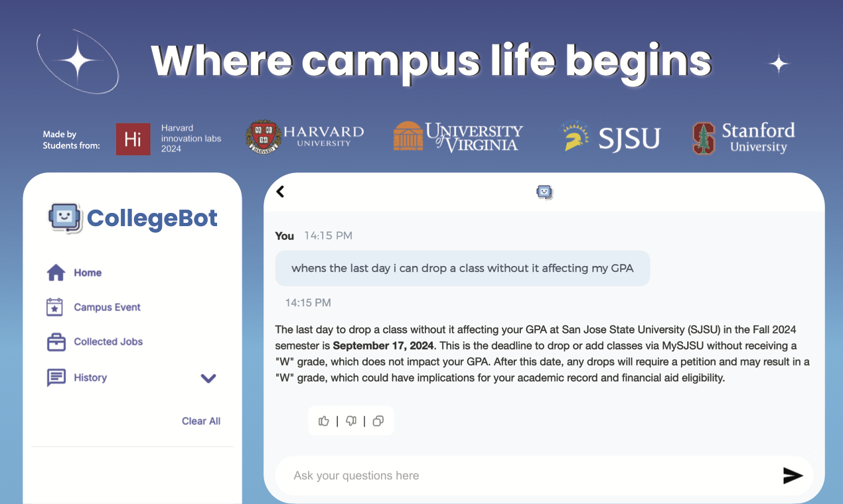This screenshot has height=504, width=843.
Task: Give the answer a thumbs up
Action: point(323,420)
